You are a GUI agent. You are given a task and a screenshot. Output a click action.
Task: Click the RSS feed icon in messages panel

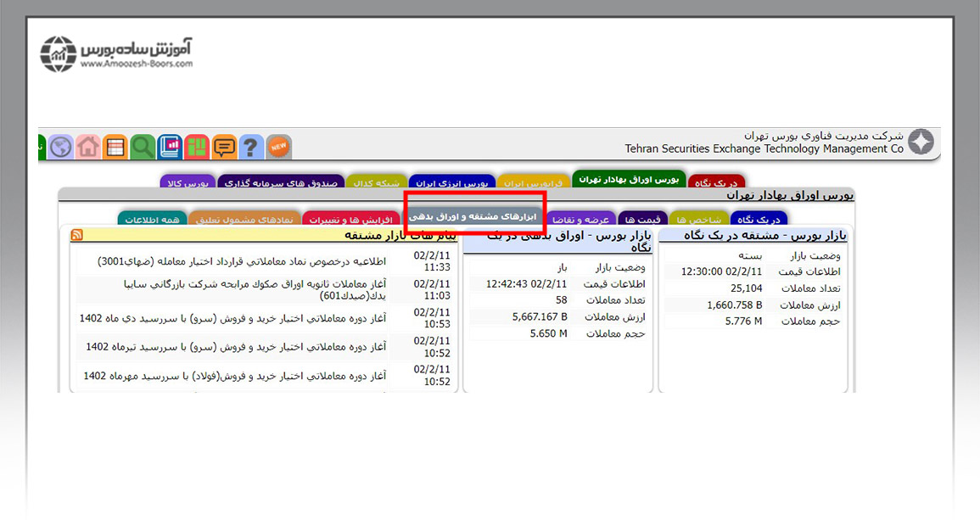(76, 235)
